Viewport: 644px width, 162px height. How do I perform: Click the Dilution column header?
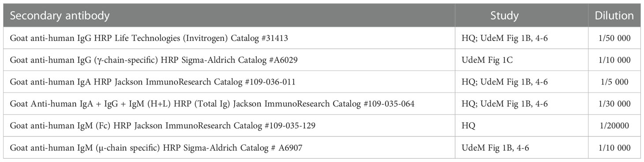pyautogui.click(x=614, y=16)
